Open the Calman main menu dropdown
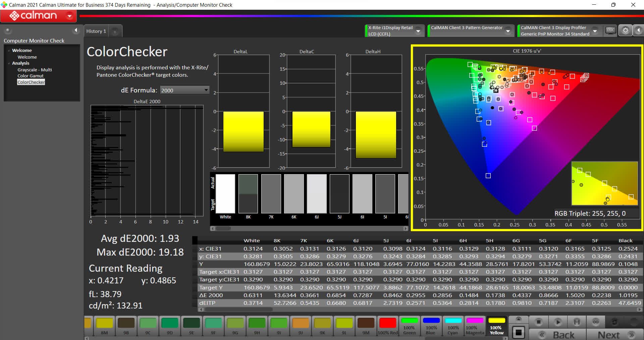Screen dimensions: 644x340 click(x=70, y=16)
